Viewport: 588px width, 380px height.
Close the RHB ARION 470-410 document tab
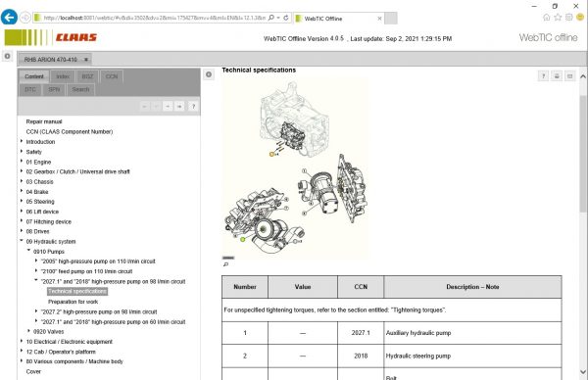[x=86, y=59]
